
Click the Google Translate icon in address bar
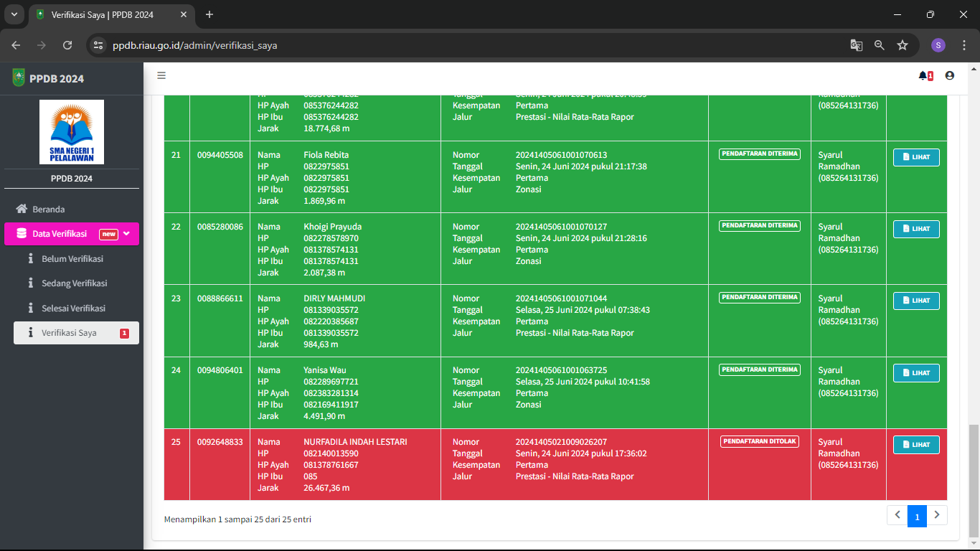pyautogui.click(x=856, y=45)
